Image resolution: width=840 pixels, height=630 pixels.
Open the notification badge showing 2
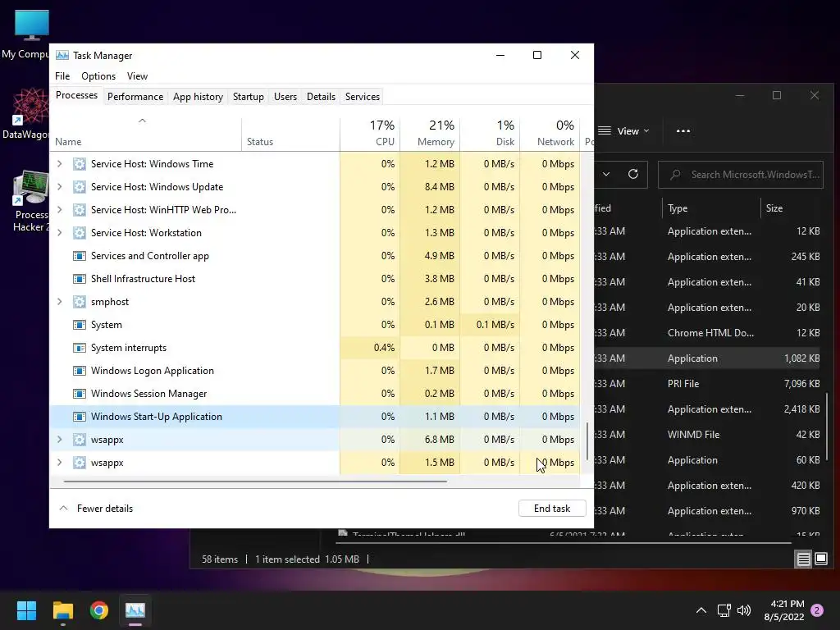point(817,610)
